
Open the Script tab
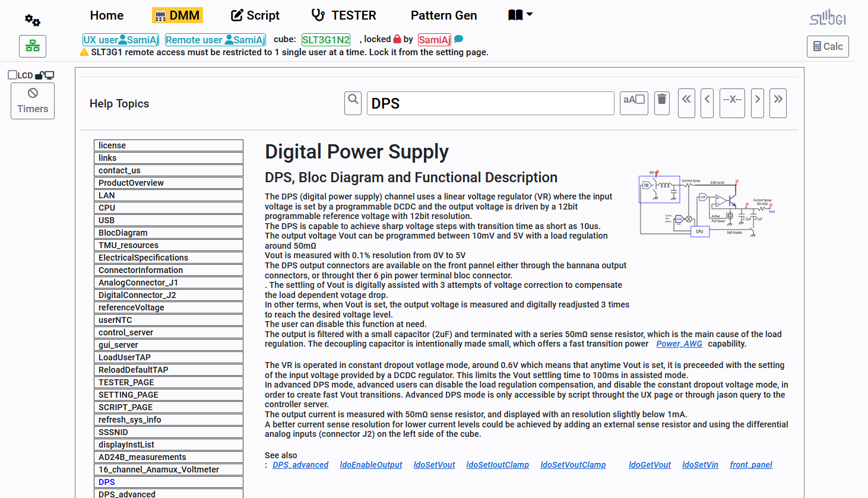coord(255,15)
